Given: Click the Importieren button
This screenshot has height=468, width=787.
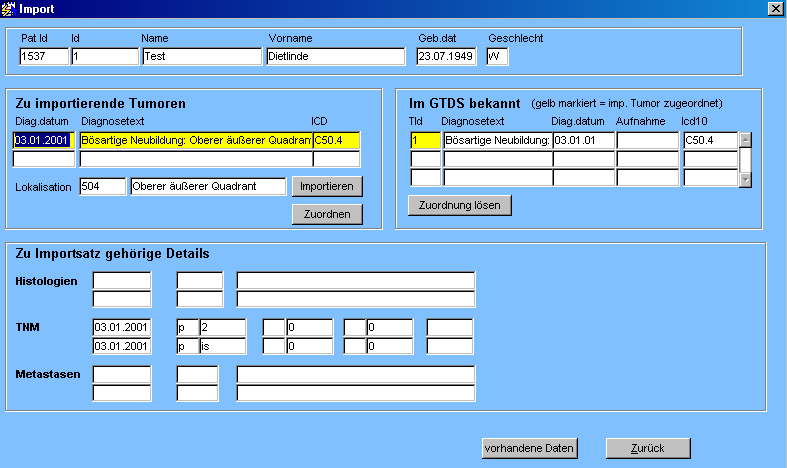Looking at the screenshot, I should pos(327,186).
